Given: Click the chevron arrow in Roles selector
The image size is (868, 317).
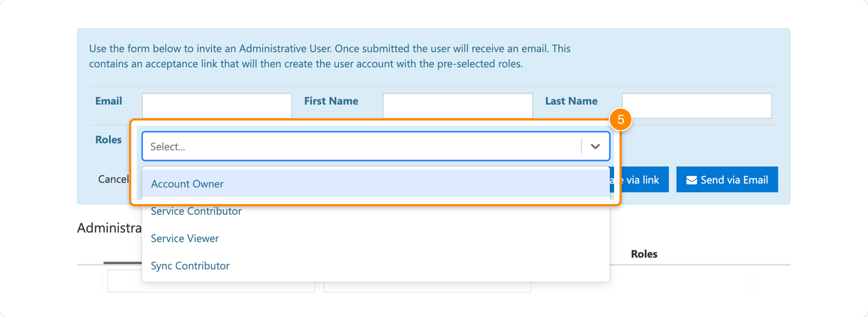Looking at the screenshot, I should click(595, 147).
